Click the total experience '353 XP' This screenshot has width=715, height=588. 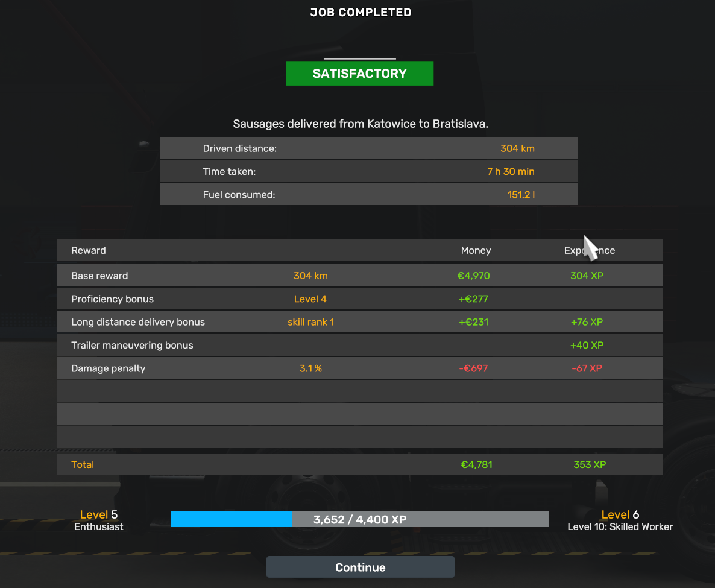590,464
